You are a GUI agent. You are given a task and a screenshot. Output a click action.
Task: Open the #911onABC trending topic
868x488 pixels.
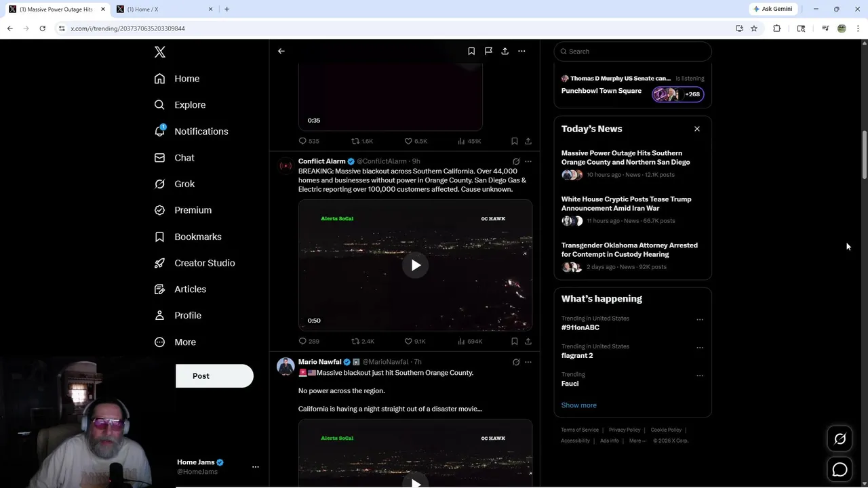(580, 327)
